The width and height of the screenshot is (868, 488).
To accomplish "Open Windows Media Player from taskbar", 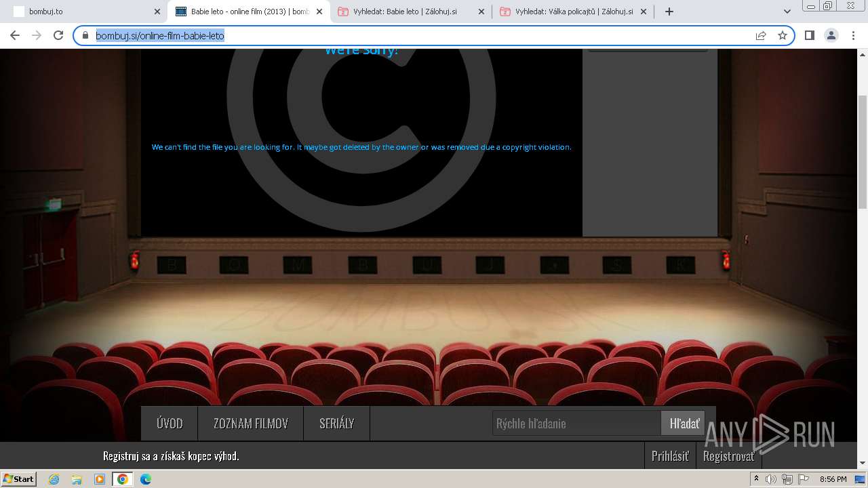I will [x=100, y=479].
